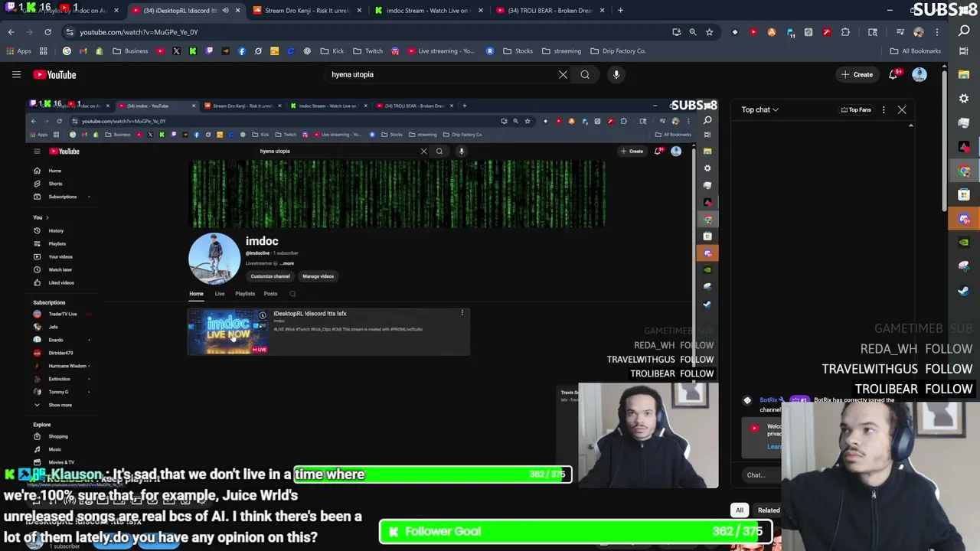Close the imdoc Stream tab
980x551 pixels.
pyautogui.click(x=482, y=11)
